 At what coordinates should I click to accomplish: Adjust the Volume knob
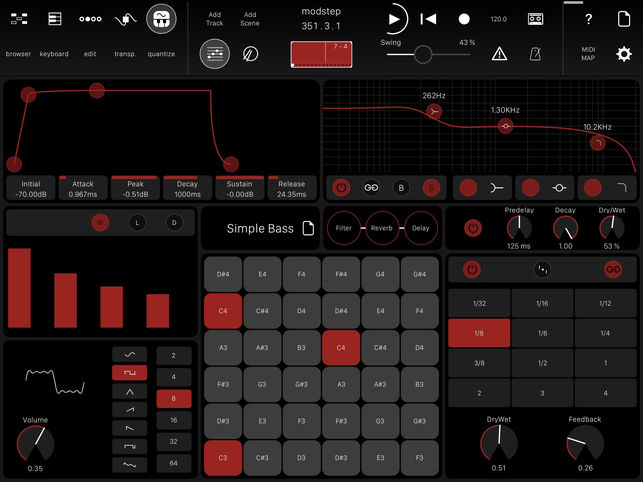point(35,444)
